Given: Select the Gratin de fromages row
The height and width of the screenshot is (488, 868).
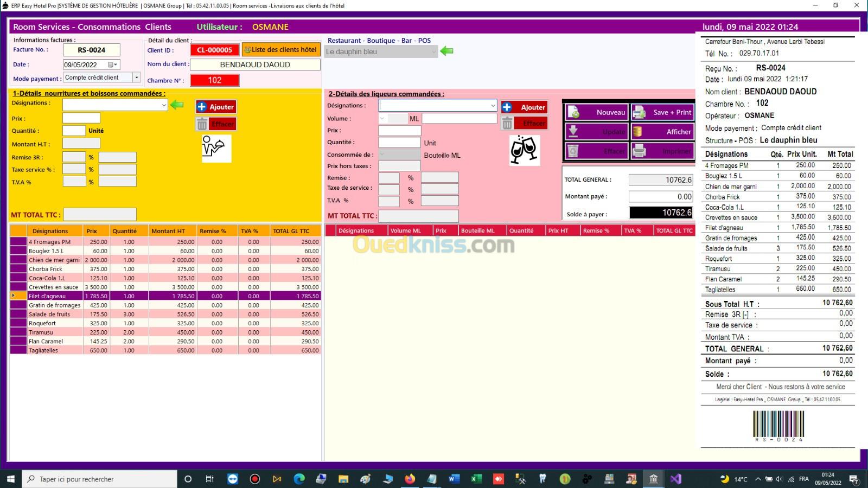Looking at the screenshot, I should (x=165, y=305).
